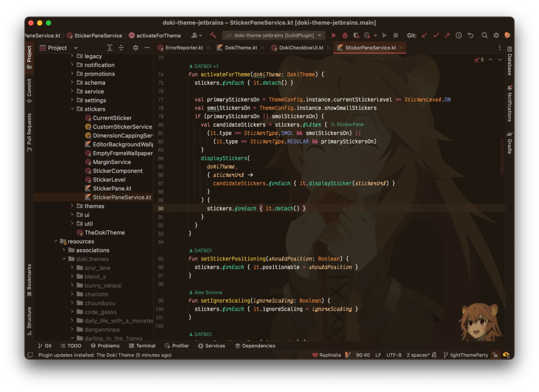Open IDE settings gear in toolbar
The width and height of the screenshot is (539, 392).
point(496,36)
